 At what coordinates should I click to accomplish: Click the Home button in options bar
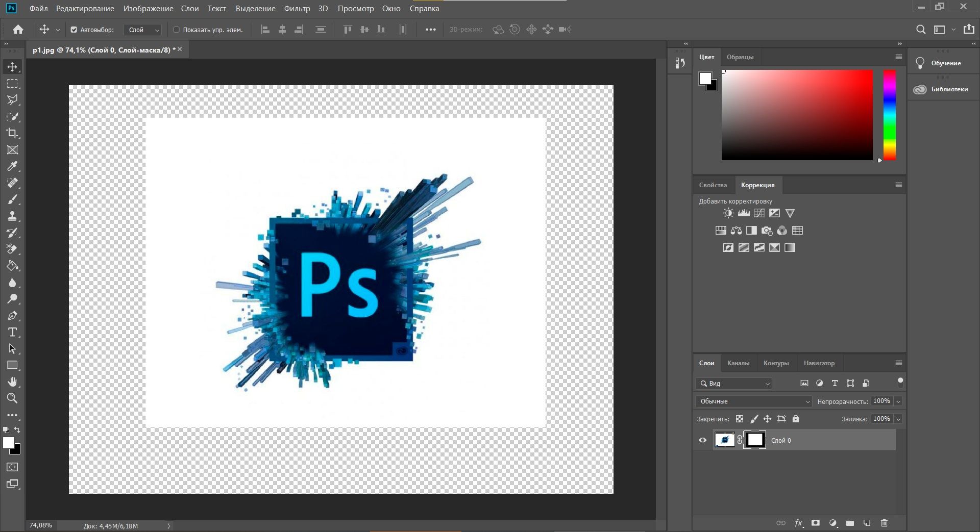coord(18,30)
